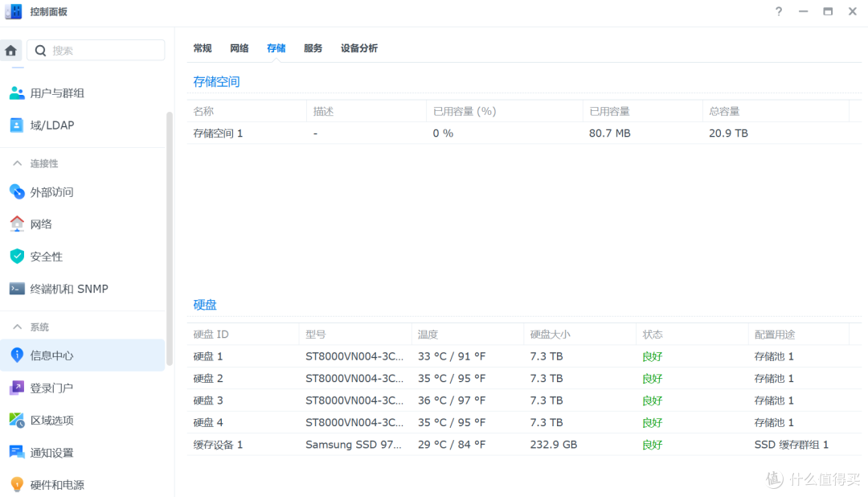
Task: Collapse the 连接性 section
Action: click(17, 163)
